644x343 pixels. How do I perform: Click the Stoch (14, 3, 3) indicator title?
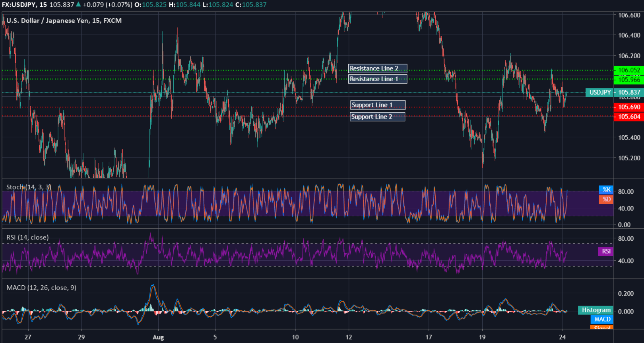pos(29,187)
